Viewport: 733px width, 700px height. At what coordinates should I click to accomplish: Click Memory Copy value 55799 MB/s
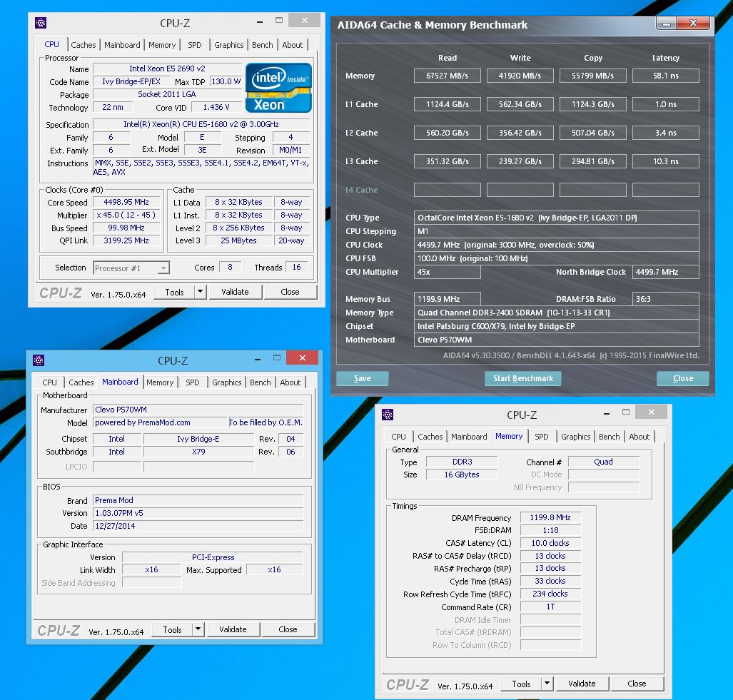593,76
